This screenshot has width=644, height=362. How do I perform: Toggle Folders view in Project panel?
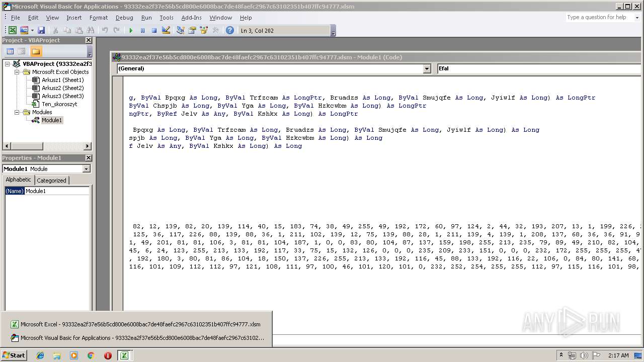[x=36, y=51]
